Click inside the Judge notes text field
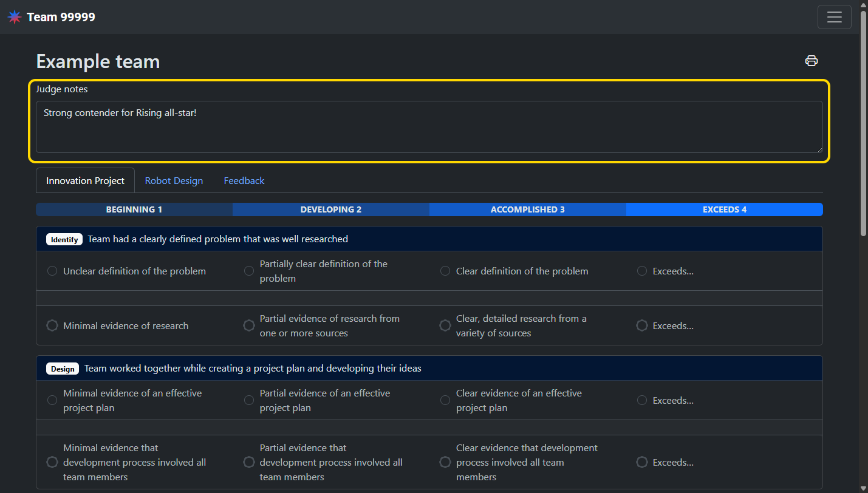 point(429,127)
